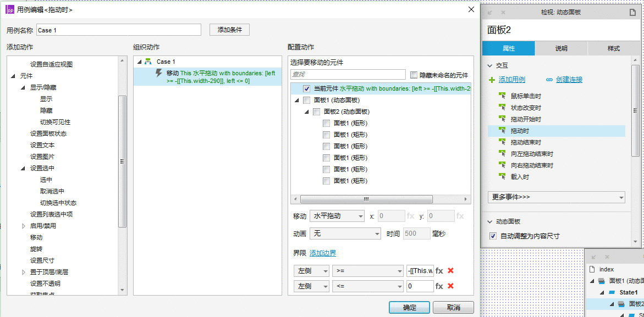Open the <= operator dropdown
This screenshot has width=644, height=317.
pos(368,286)
